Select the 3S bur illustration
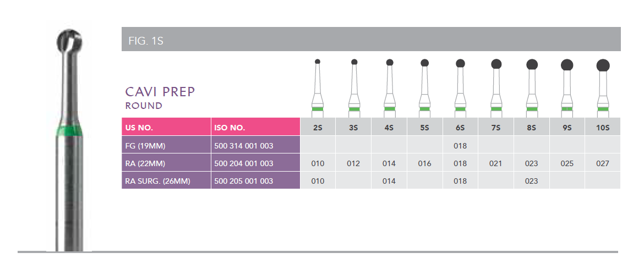 [354, 86]
